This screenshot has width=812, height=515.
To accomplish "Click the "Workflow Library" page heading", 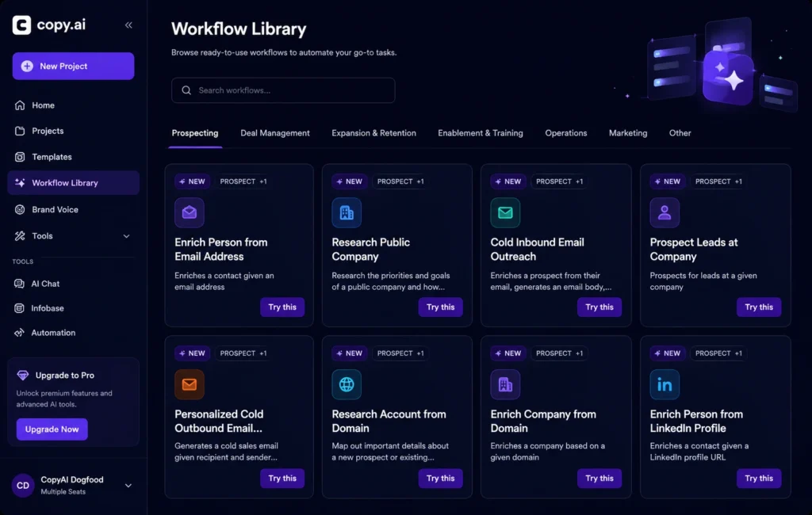I will 239,29.
